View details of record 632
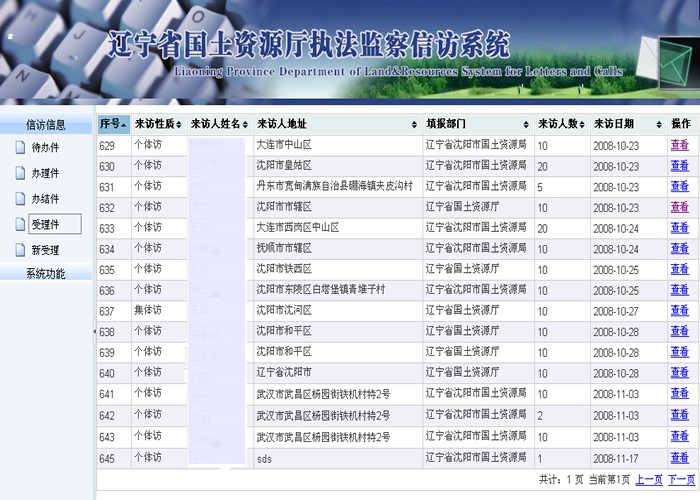700x500 pixels. (679, 207)
